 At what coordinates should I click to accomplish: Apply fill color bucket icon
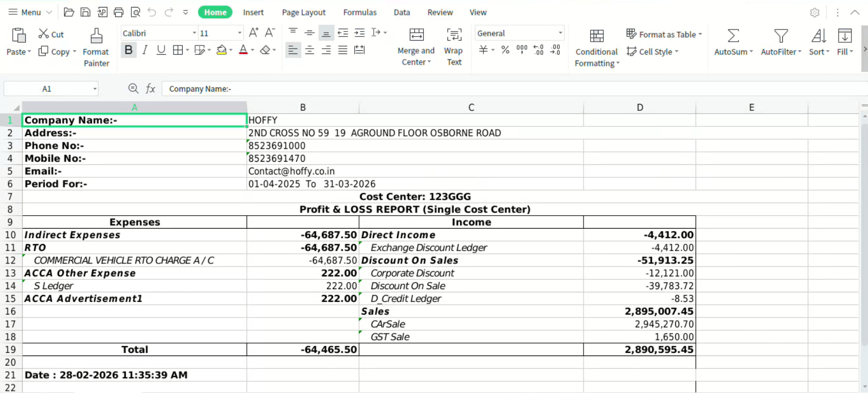[x=221, y=50]
